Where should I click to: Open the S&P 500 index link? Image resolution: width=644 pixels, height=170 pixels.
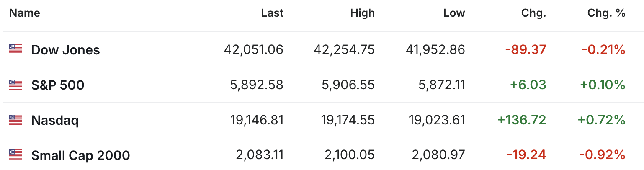click(x=58, y=85)
